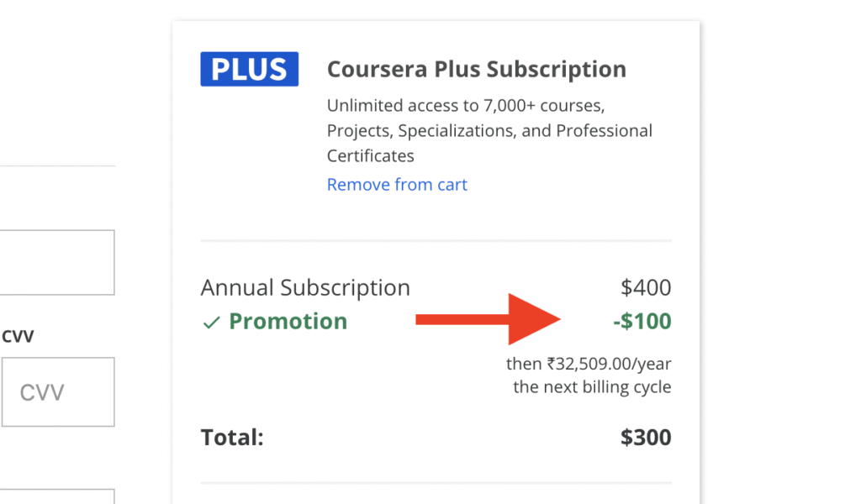Open the Remove from cart link
This screenshot has height=504, width=861.
(x=397, y=184)
